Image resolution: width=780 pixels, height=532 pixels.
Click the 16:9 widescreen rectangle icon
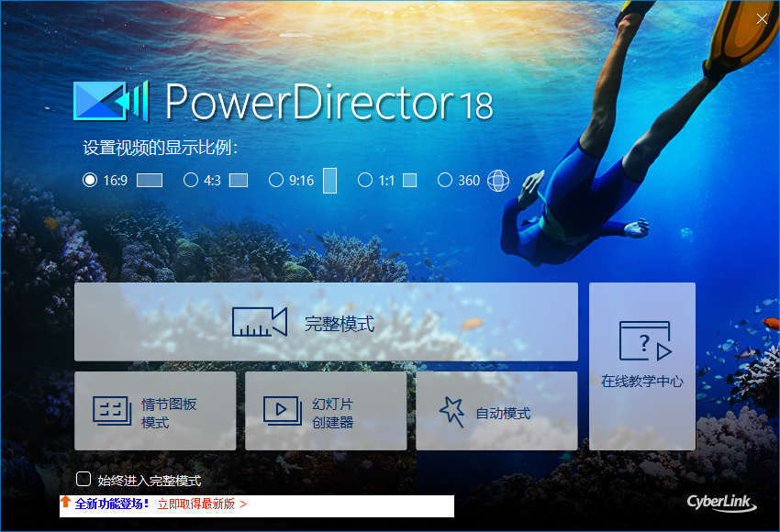pos(150,181)
